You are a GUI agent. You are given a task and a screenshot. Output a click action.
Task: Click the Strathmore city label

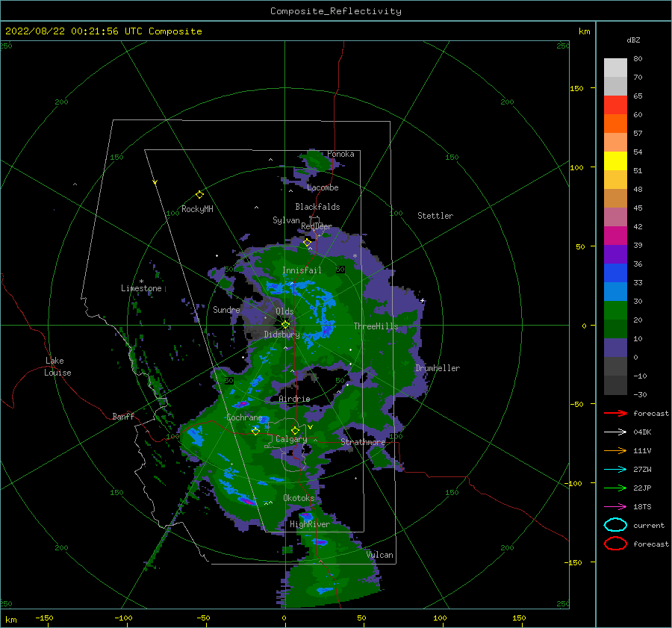pos(363,442)
